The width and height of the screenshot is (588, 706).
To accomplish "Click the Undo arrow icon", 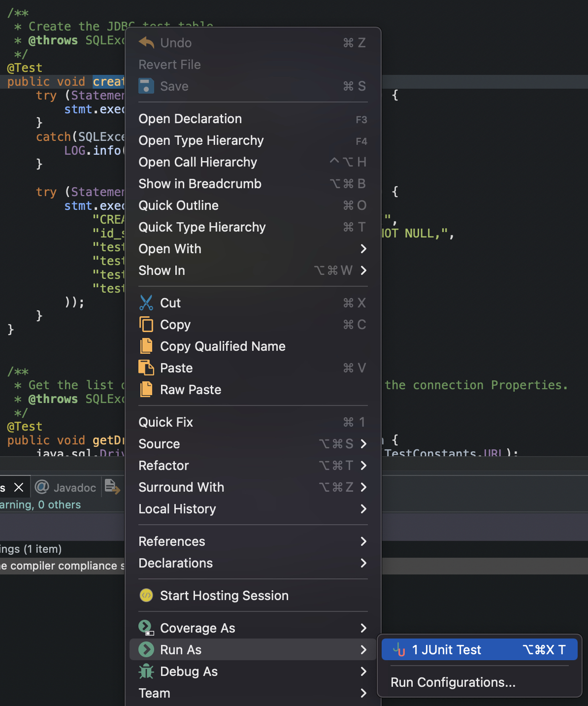I will [x=146, y=42].
